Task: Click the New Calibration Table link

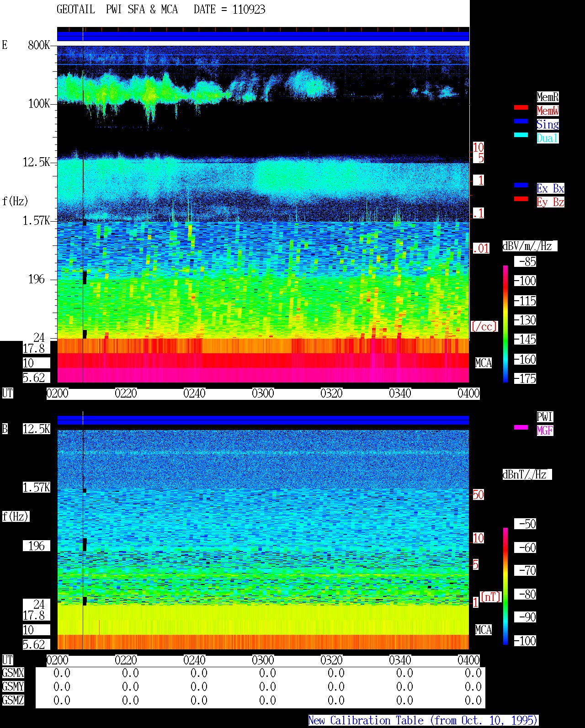Action: click(x=423, y=721)
